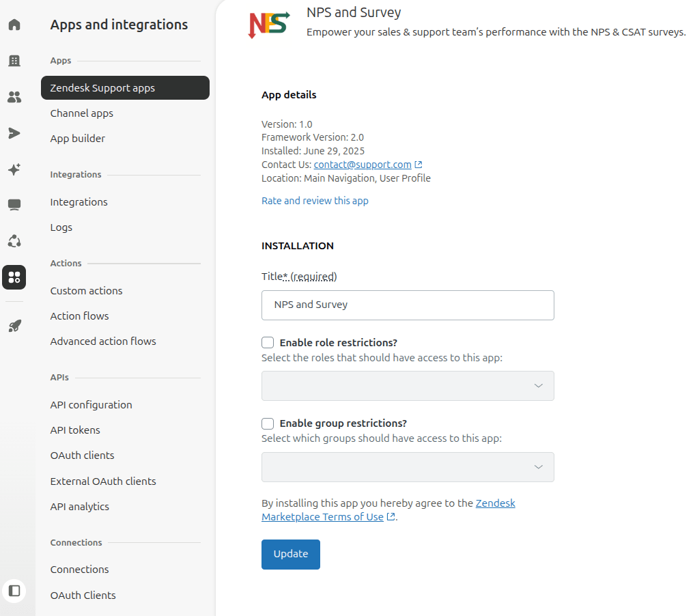693x616 pixels.
Task: Open Connections menu item
Action: tap(80, 569)
